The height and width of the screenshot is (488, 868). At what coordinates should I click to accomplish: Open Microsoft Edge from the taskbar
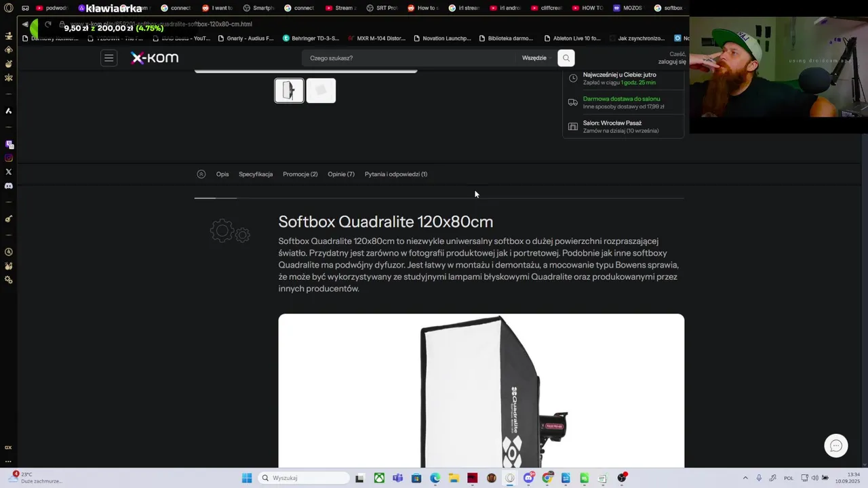click(x=435, y=478)
